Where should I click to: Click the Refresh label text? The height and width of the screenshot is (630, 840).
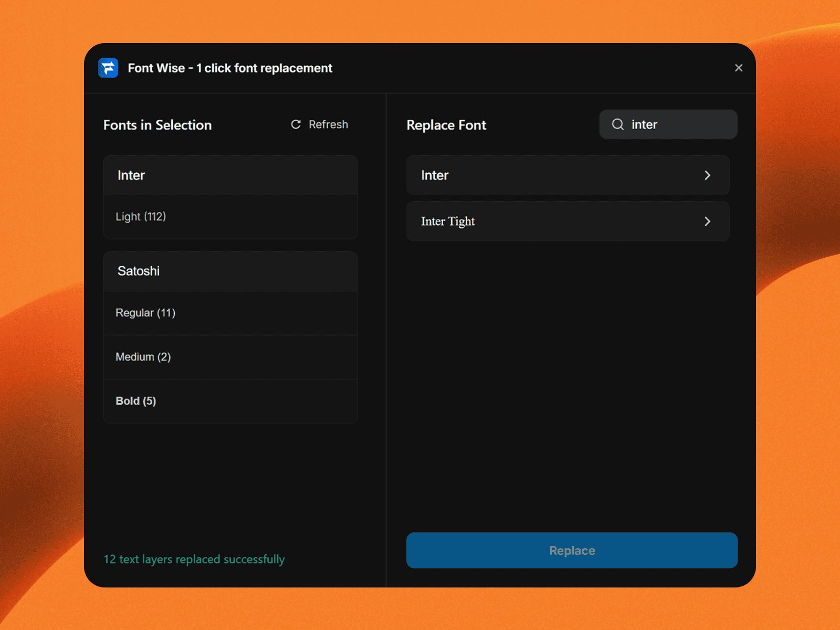pos(328,124)
